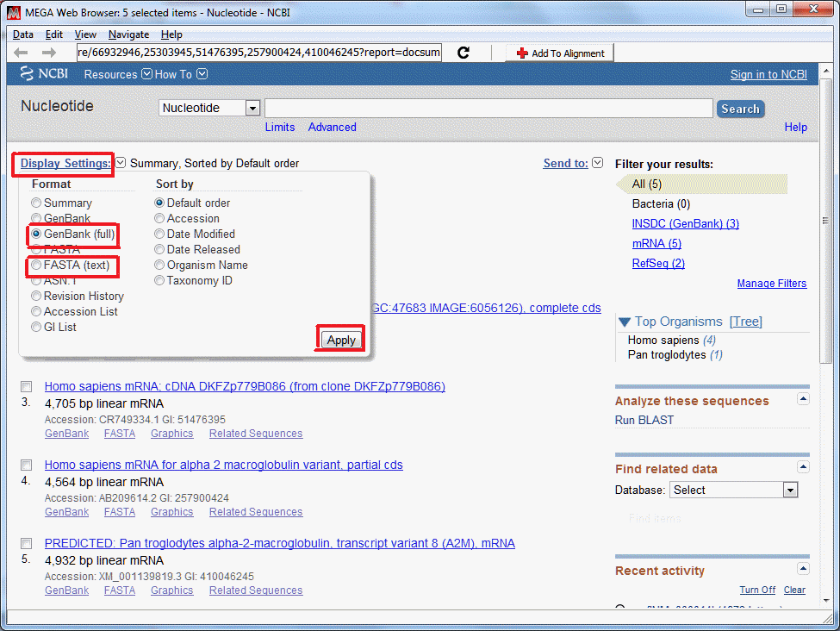Screen dimensions: 840x631
Task: Click Add To Alignment button
Action: click(x=560, y=53)
